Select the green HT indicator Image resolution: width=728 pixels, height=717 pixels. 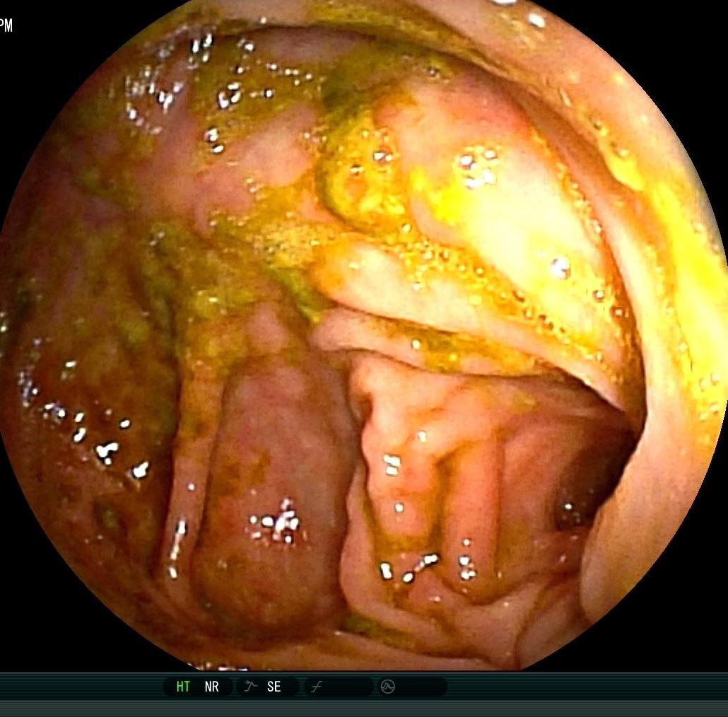pos(183,687)
